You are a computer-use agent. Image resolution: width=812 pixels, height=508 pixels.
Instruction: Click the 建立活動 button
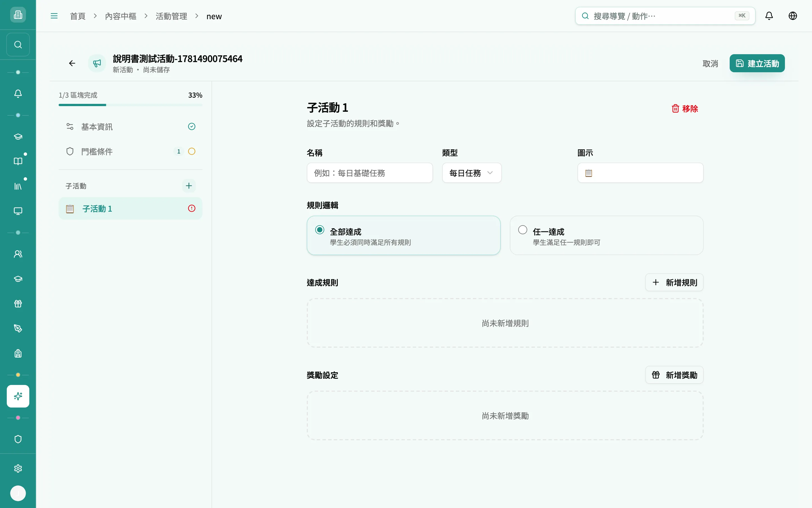(757, 63)
